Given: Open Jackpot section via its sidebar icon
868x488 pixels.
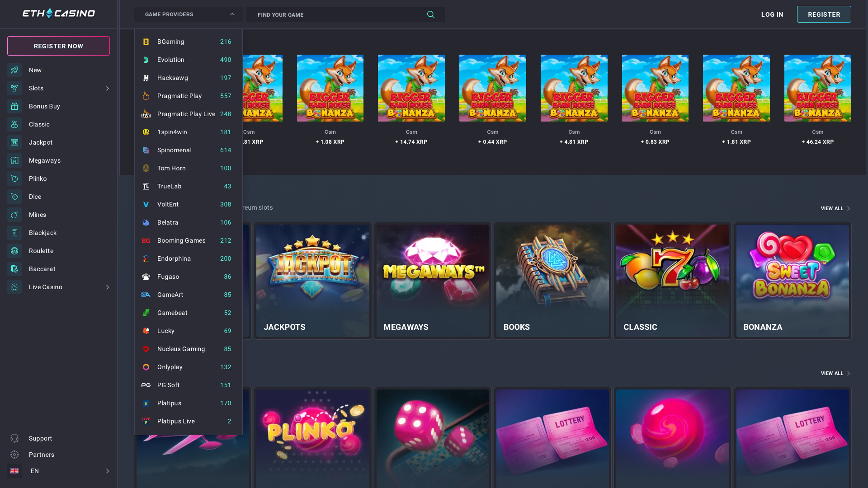Looking at the screenshot, I should point(14,142).
